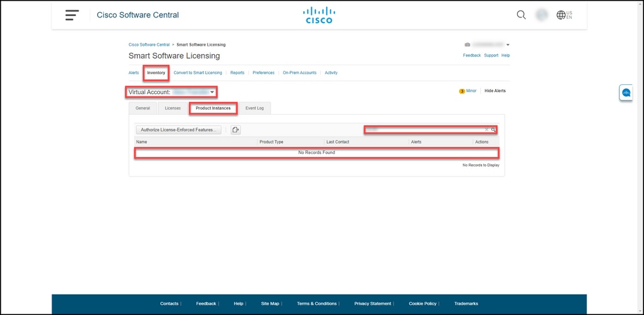
Task: Open Contacts in the footer
Action: click(x=169, y=303)
